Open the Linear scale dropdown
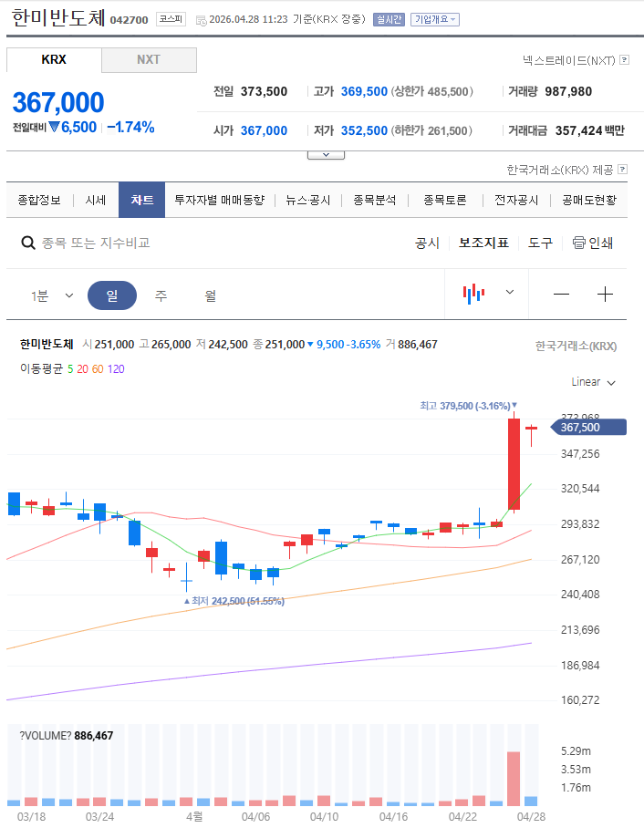The height and width of the screenshot is (828, 644). [593, 382]
